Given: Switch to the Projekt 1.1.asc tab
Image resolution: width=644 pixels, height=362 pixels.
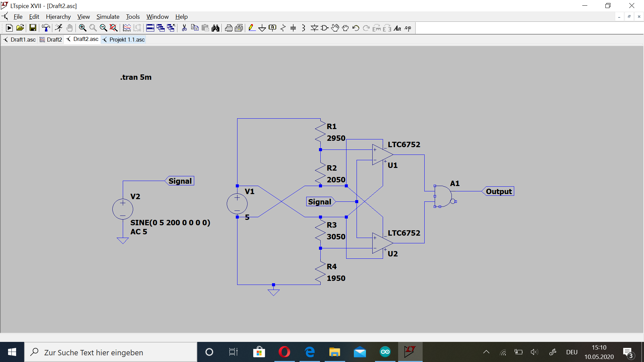Looking at the screenshot, I should click(x=123, y=40).
